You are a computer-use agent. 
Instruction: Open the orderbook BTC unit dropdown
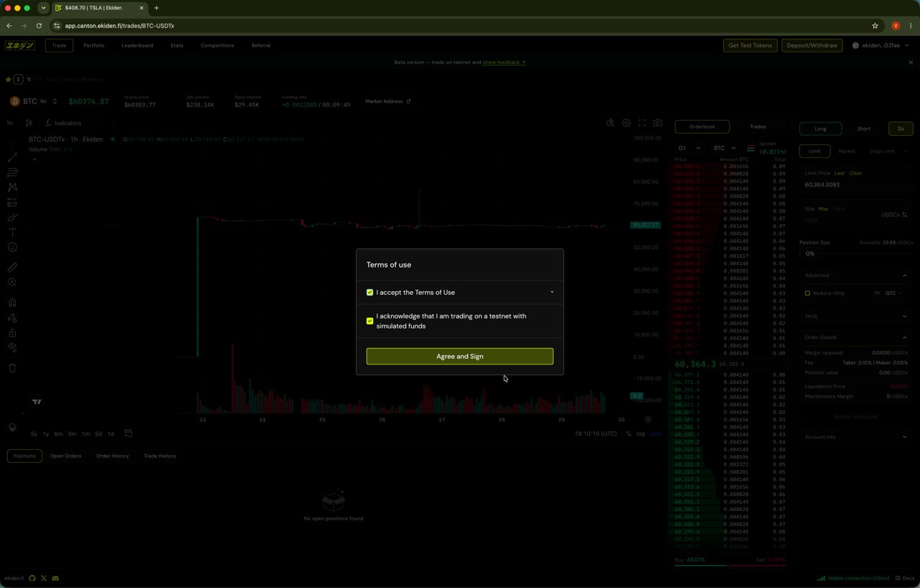click(x=724, y=148)
